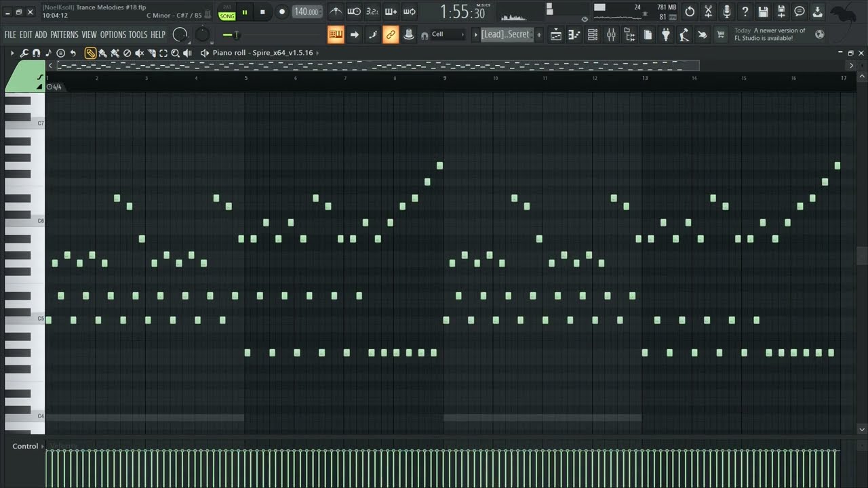The image size is (868, 488).
Task: Toggle blend recording overdub button
Action: (391, 12)
